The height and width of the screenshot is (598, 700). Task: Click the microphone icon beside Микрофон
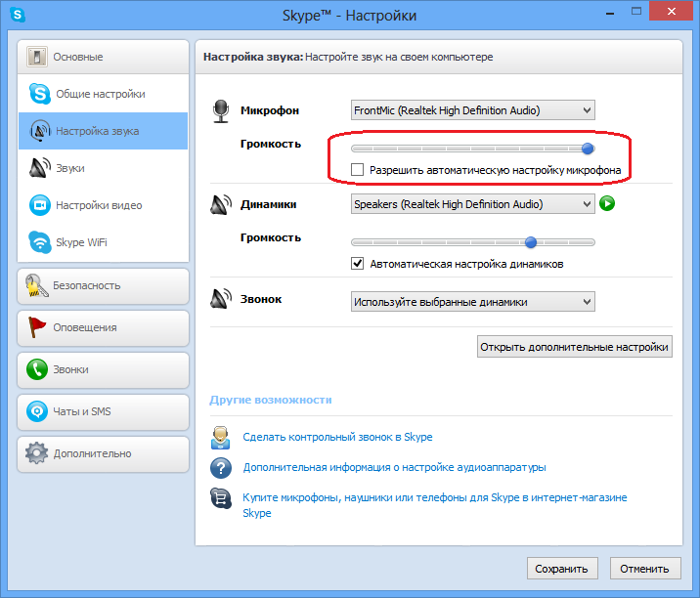tap(221, 111)
